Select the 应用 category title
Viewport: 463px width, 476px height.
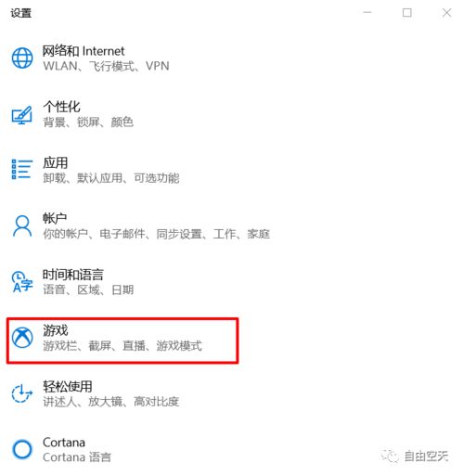click(x=55, y=162)
